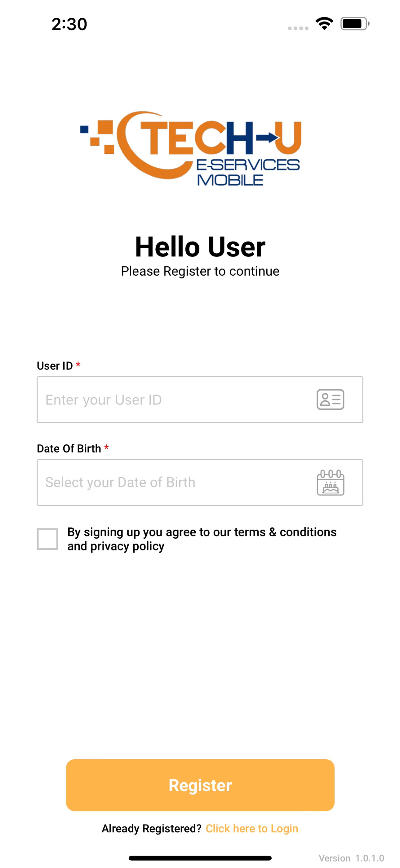
Task: Click the 'Hello User' title
Action: (200, 248)
